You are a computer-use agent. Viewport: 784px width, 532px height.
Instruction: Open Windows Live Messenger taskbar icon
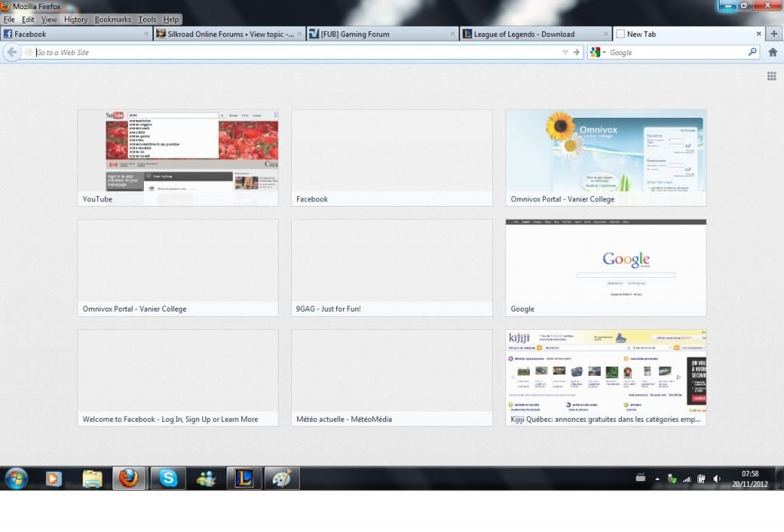(x=206, y=478)
